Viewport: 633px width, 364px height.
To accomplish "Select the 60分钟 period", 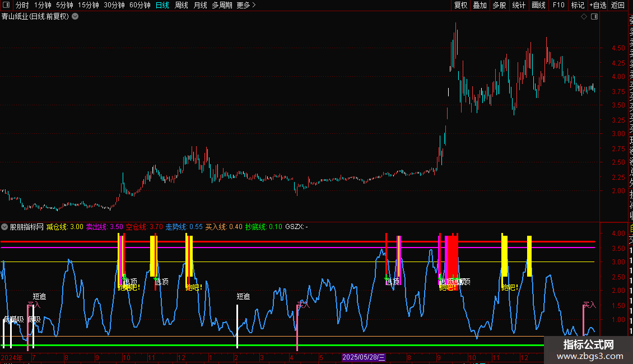I will click(x=140, y=5).
